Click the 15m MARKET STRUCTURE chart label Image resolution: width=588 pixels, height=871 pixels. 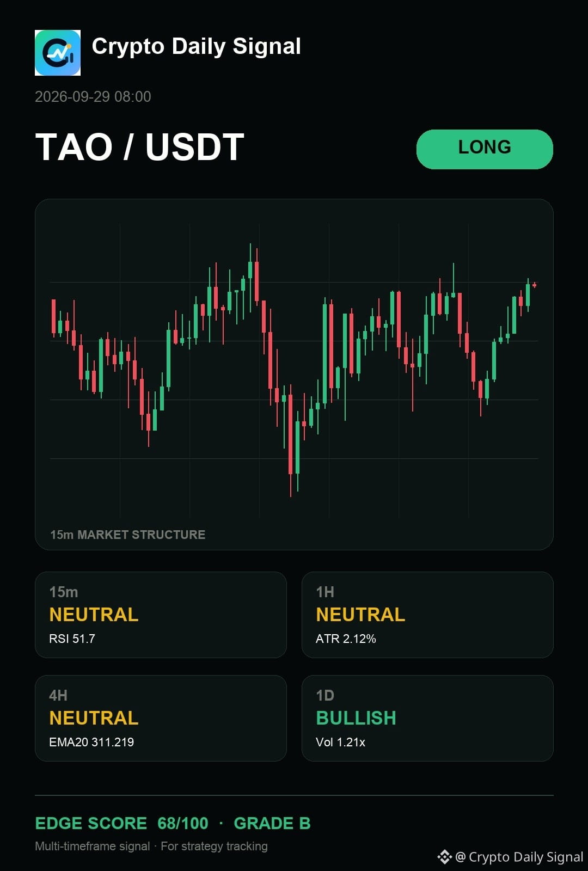click(x=128, y=535)
